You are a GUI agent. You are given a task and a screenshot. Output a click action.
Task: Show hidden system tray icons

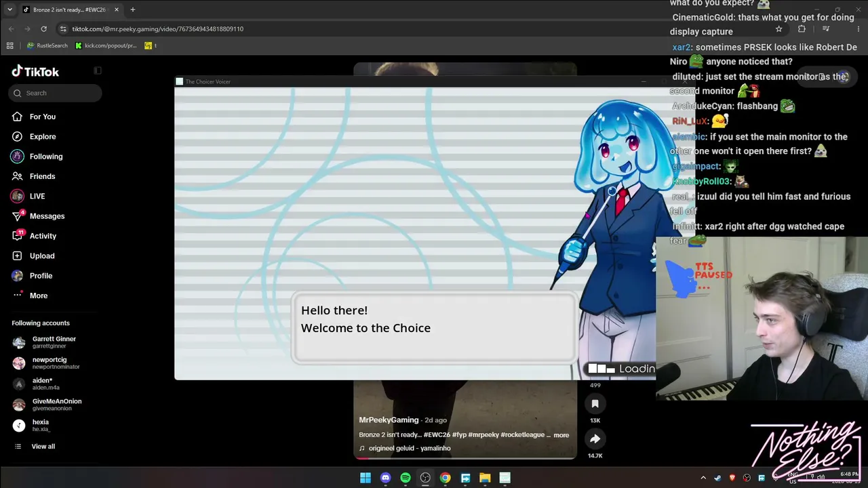pyautogui.click(x=703, y=478)
